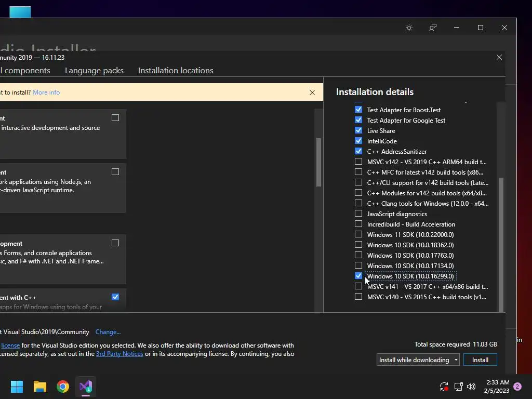532x399 pixels.
Task: Check the workload box beside 'interactive development and source'
Action: (115, 118)
